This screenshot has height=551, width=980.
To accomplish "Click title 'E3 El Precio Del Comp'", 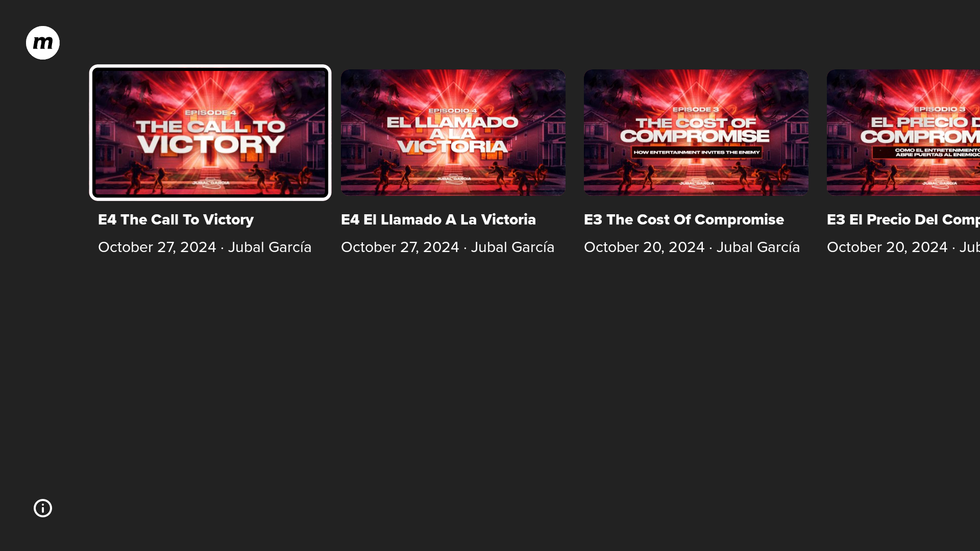I will (903, 220).
